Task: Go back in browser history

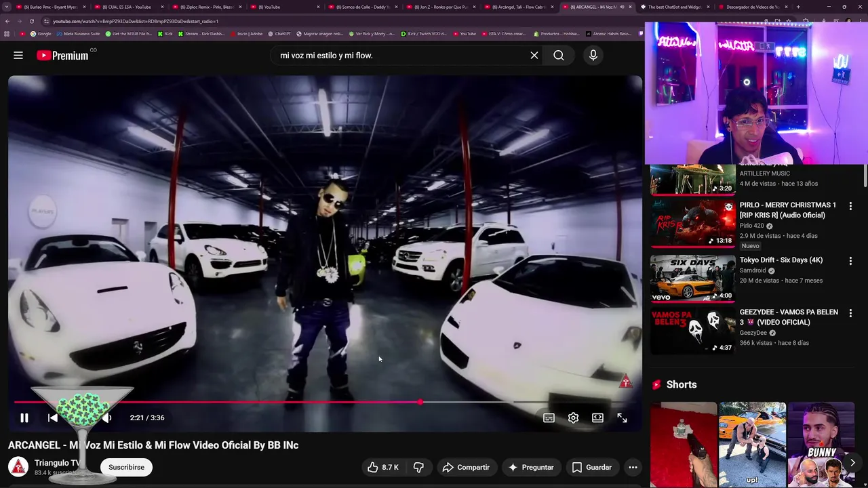Action: tap(7, 21)
